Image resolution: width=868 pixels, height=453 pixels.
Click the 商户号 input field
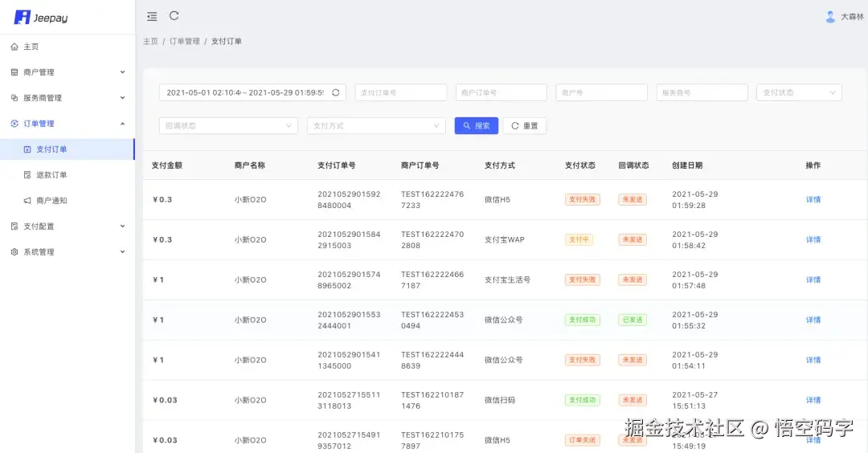pyautogui.click(x=601, y=93)
